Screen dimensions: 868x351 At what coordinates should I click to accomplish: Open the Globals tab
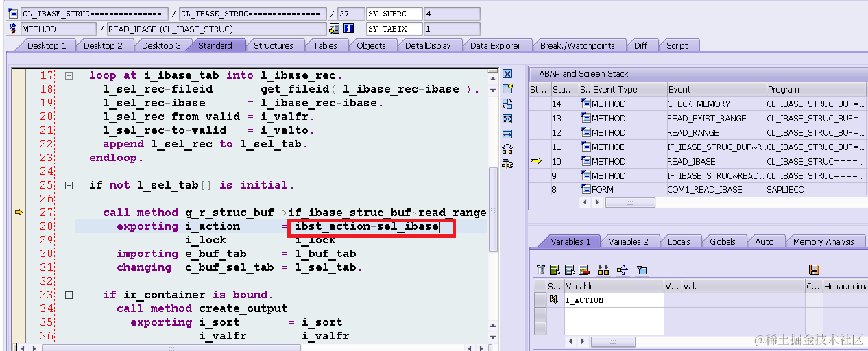click(723, 241)
